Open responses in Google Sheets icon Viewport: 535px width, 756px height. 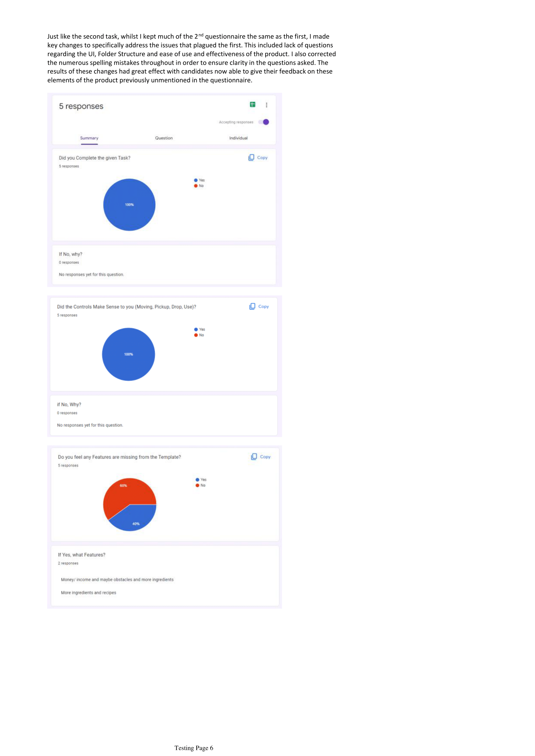(253, 104)
